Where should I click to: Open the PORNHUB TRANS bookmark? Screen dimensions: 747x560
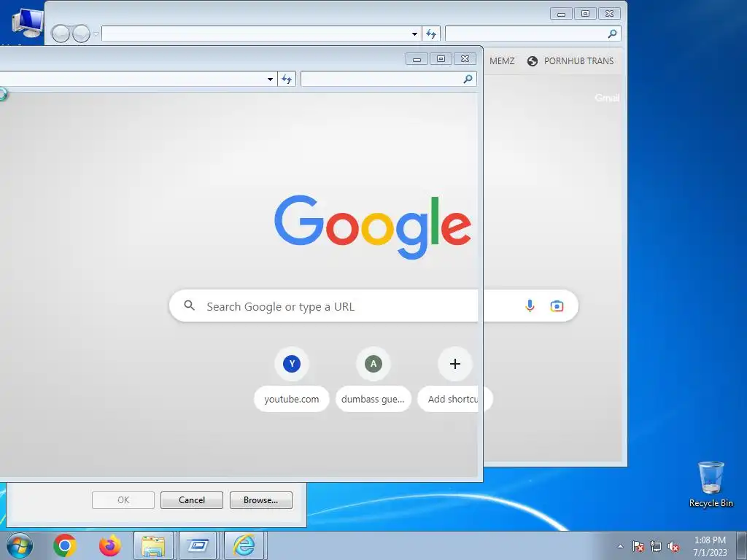point(570,61)
